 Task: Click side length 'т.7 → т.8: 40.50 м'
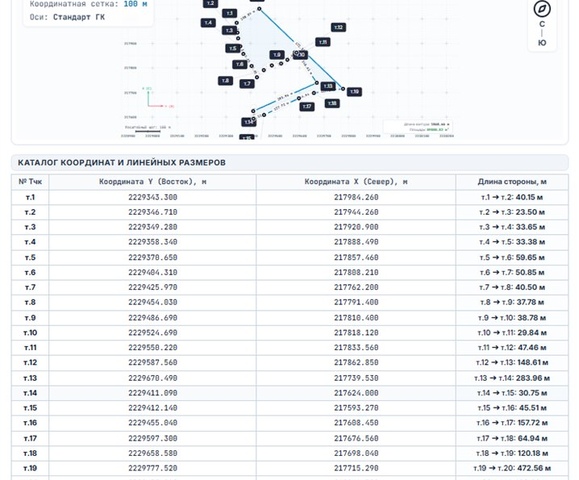pos(512,287)
